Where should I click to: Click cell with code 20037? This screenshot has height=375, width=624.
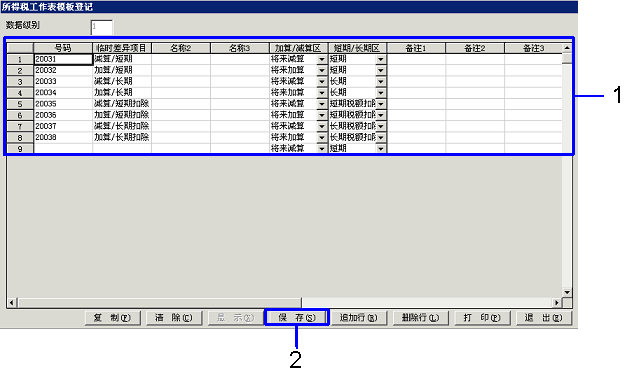pyautogui.click(x=63, y=126)
